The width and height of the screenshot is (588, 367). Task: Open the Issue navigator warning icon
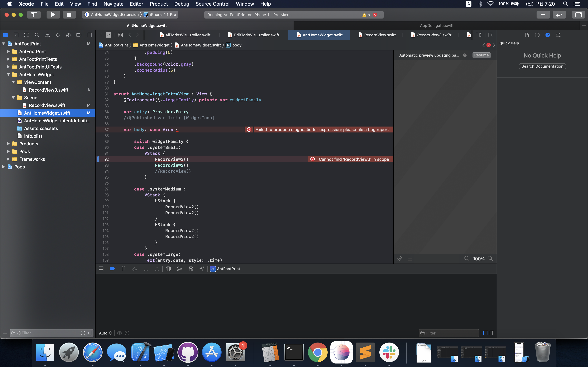point(47,35)
